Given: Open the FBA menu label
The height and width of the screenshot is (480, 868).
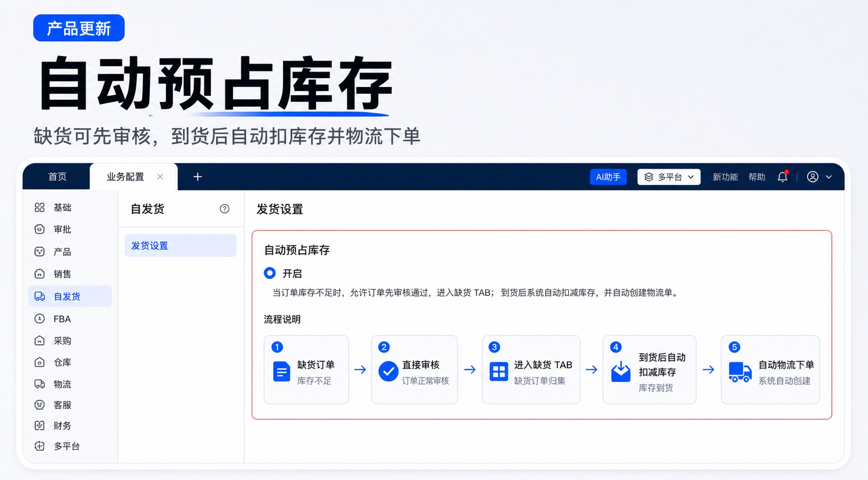Looking at the screenshot, I should point(62,319).
